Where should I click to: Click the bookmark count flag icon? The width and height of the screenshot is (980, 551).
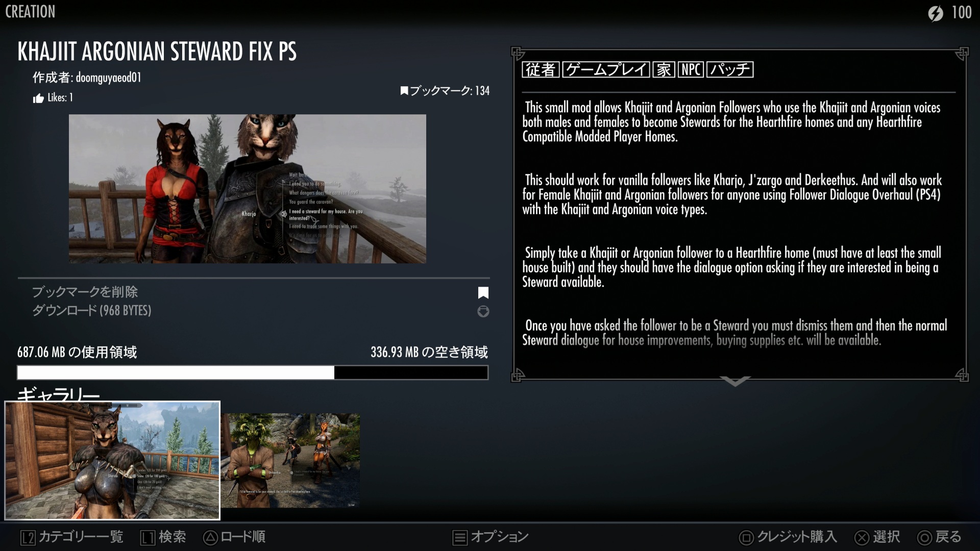pyautogui.click(x=404, y=91)
